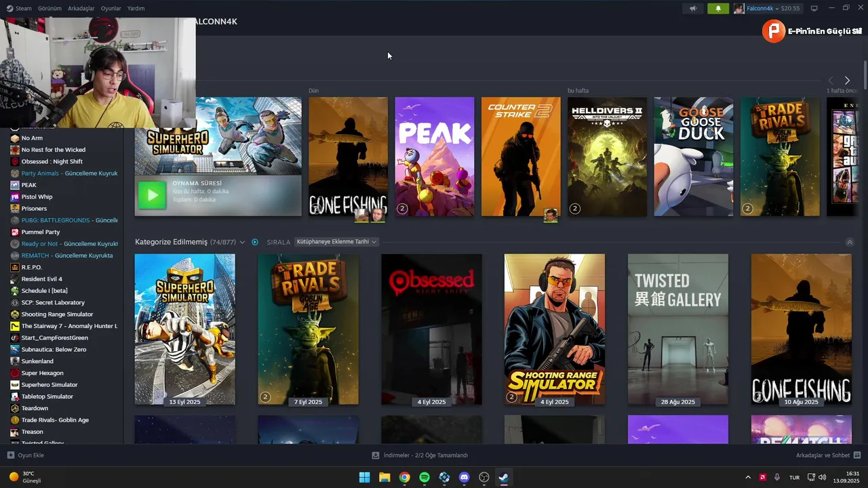The height and width of the screenshot is (488, 868).
Task: Open the Kütüphaneye Eklenme Tarihi sort dropdown
Action: 336,242
